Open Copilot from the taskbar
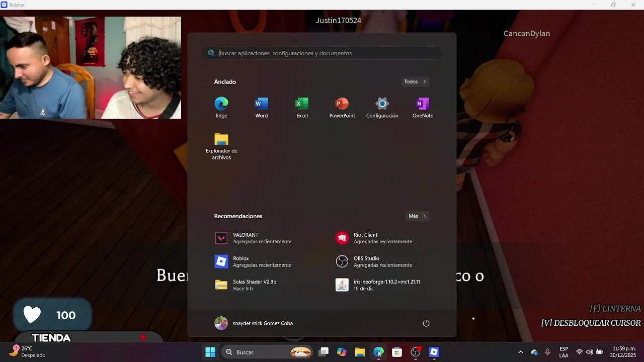644x362 pixels. tap(342, 352)
